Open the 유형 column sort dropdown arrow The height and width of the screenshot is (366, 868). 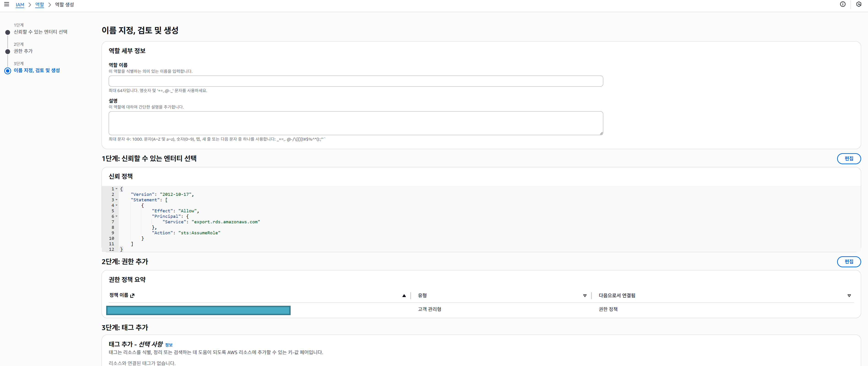pyautogui.click(x=585, y=296)
